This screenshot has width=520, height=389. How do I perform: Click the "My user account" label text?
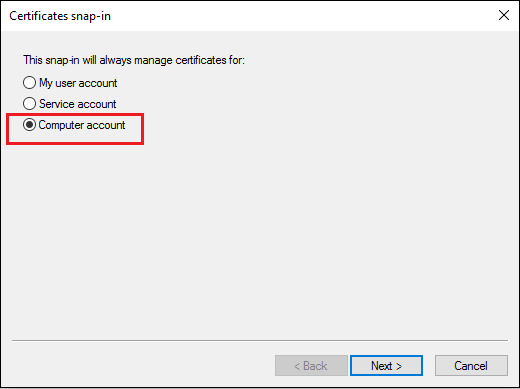click(78, 83)
